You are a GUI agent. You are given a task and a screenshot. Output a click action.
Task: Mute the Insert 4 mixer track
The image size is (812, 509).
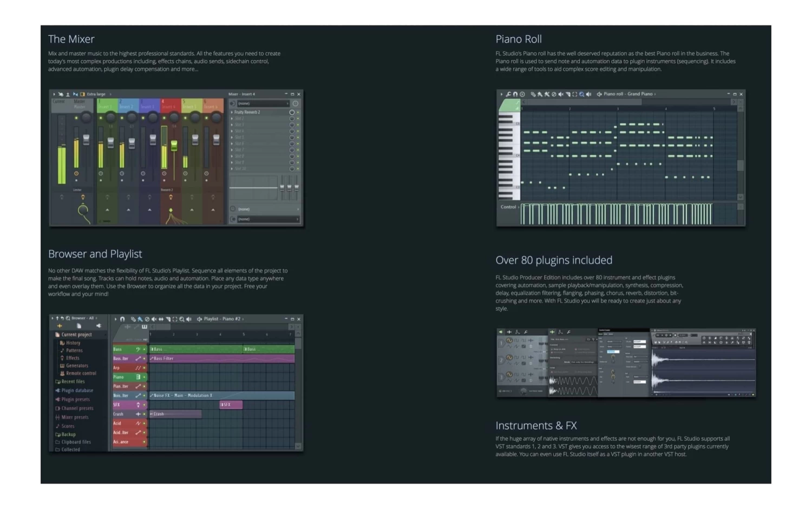click(x=164, y=118)
